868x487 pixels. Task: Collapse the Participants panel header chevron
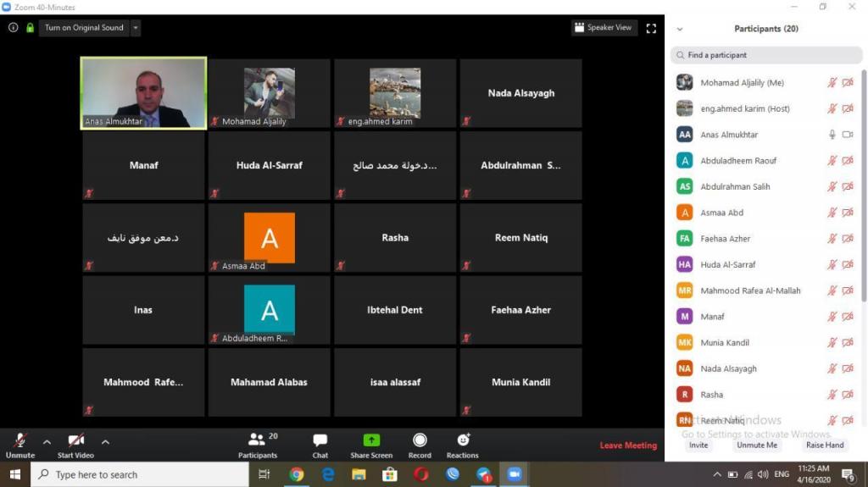679,29
